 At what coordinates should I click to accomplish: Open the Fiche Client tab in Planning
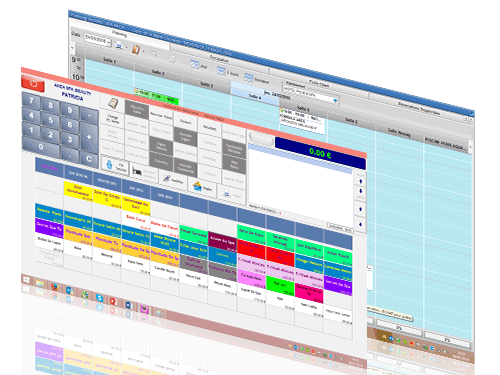pos(319,83)
